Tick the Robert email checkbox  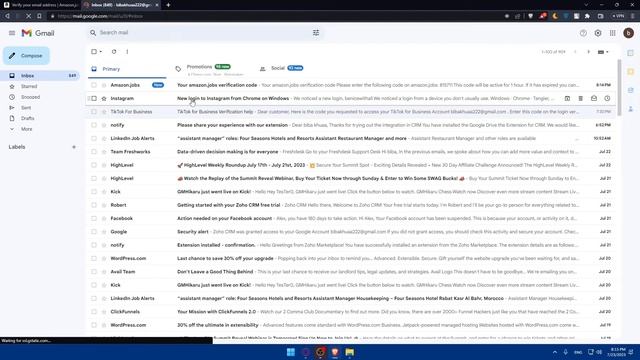pyautogui.click(x=94, y=205)
